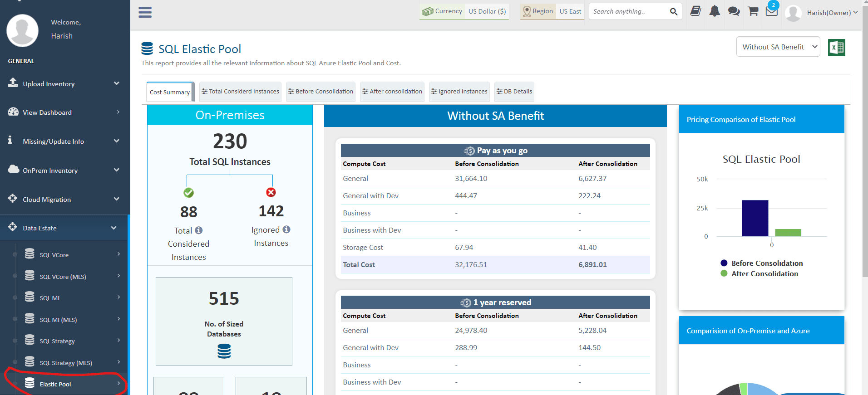868x395 pixels.
Task: Click the header user avatar
Action: pos(793,13)
